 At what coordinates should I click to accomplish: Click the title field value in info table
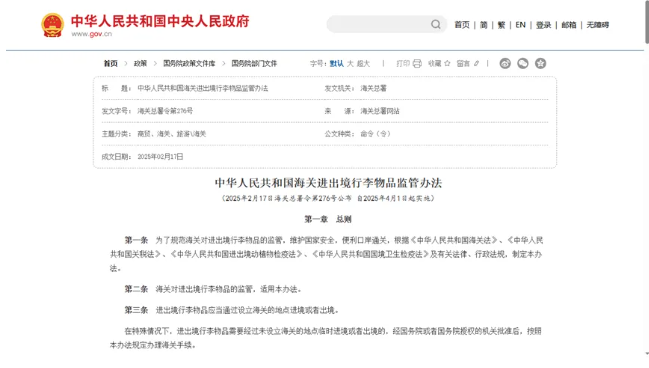[x=203, y=88]
